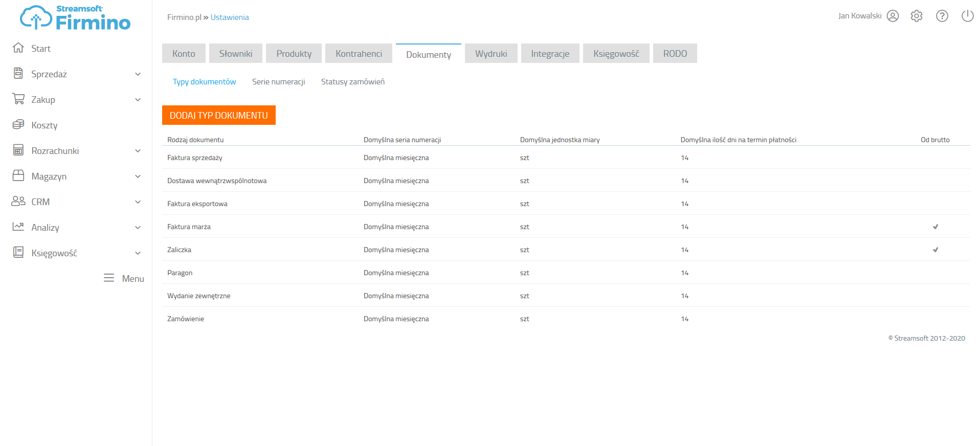Switch to the Produkty tab
Screen dimensions: 980x446
pyautogui.click(x=294, y=53)
